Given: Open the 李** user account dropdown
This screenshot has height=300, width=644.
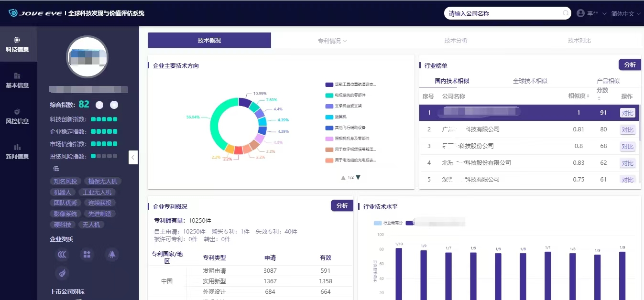Looking at the screenshot, I should (597, 14).
